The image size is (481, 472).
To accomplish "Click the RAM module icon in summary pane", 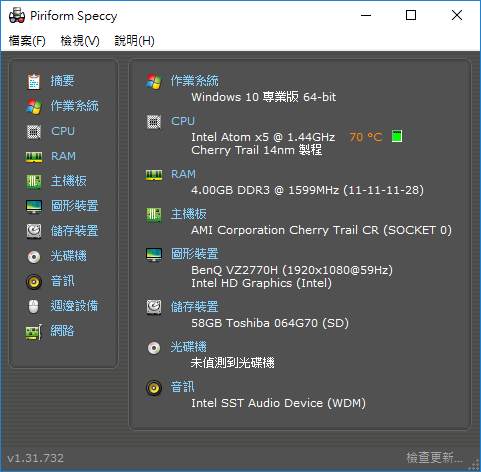I will click(x=154, y=175).
